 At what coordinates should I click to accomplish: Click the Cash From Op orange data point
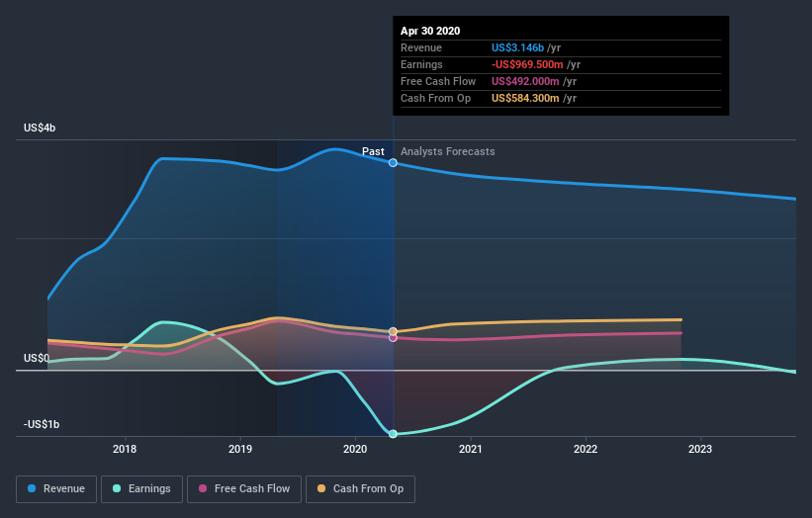pyautogui.click(x=393, y=331)
